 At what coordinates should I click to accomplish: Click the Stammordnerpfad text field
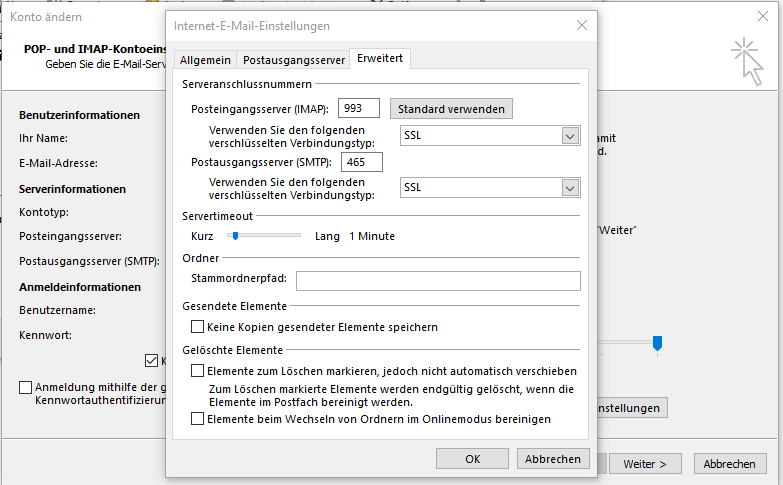coord(438,281)
